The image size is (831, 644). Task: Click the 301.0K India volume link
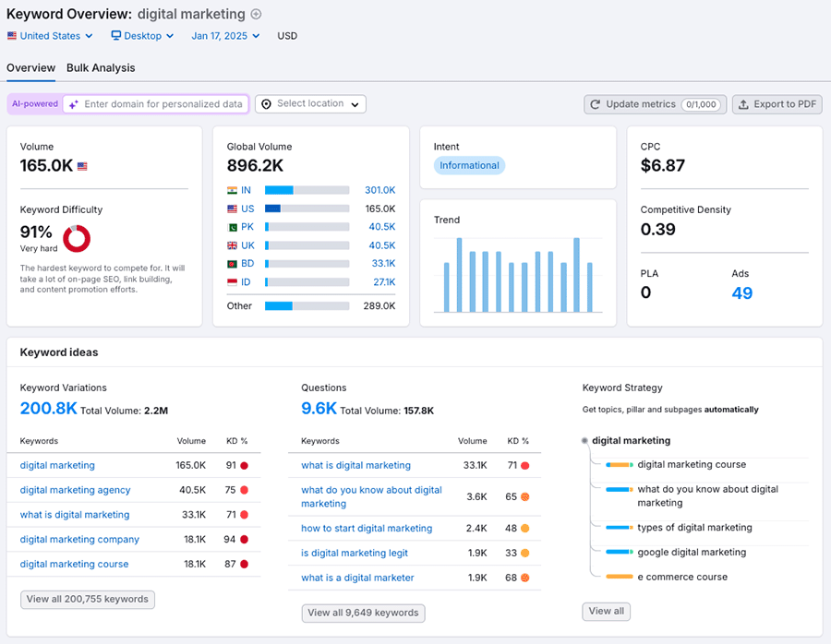coord(380,190)
